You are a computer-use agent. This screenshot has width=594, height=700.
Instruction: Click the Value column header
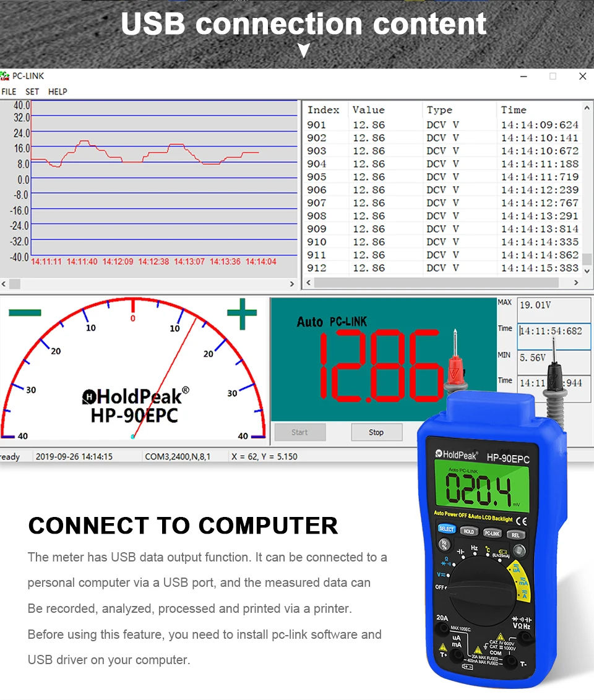tap(368, 110)
